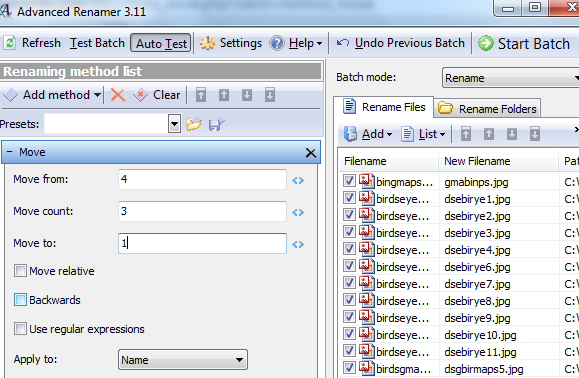The image size is (579, 378).
Task: Switch to the Rename Folders tab
Action: tap(487, 109)
